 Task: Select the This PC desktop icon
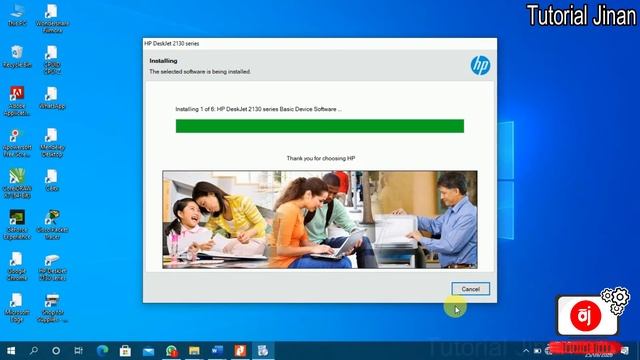coord(17,16)
